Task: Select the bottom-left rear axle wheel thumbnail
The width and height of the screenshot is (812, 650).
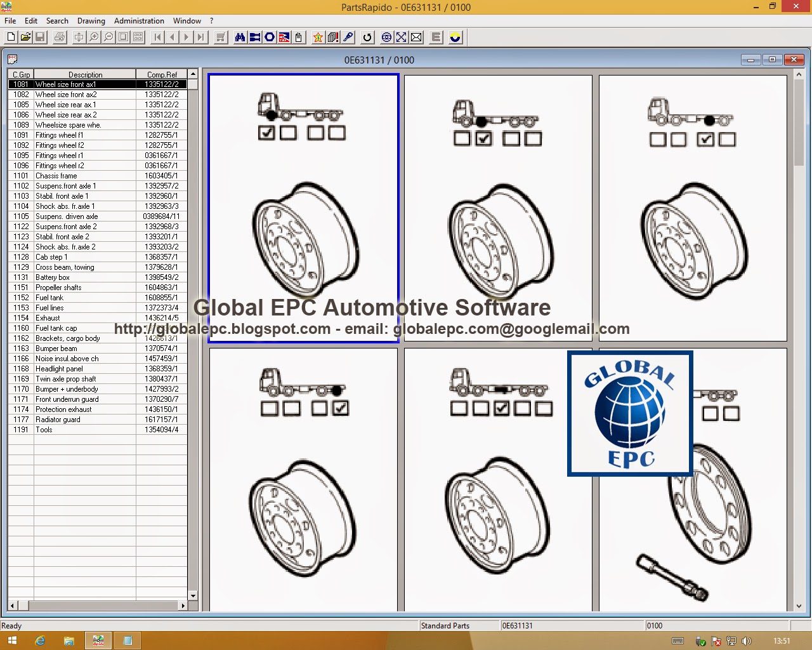Action: [x=303, y=480]
